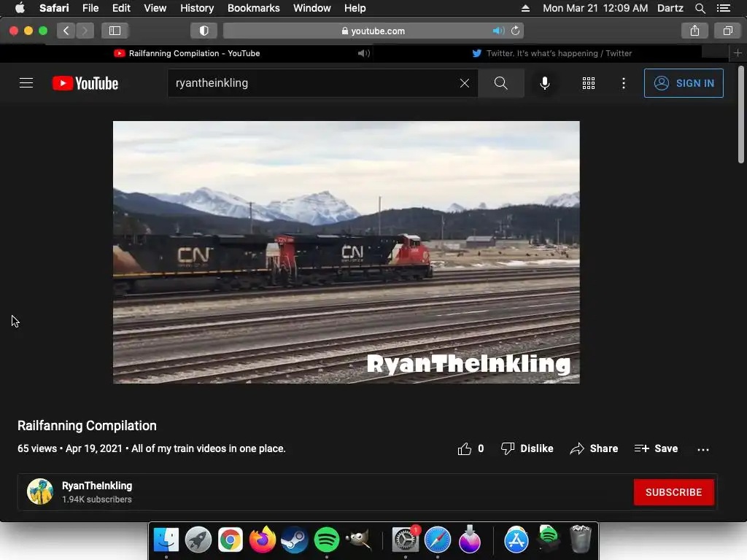Open the Help menu
747x560 pixels.
coord(355,8)
